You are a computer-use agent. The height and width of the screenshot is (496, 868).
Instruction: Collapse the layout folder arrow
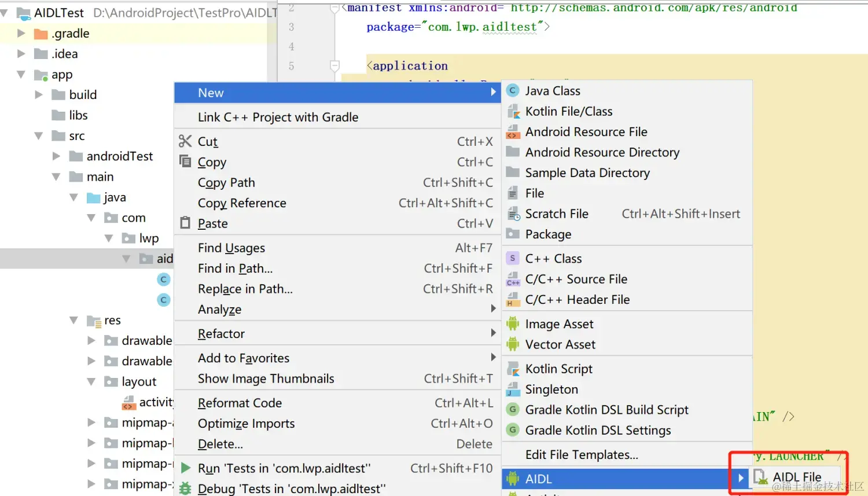tap(91, 381)
